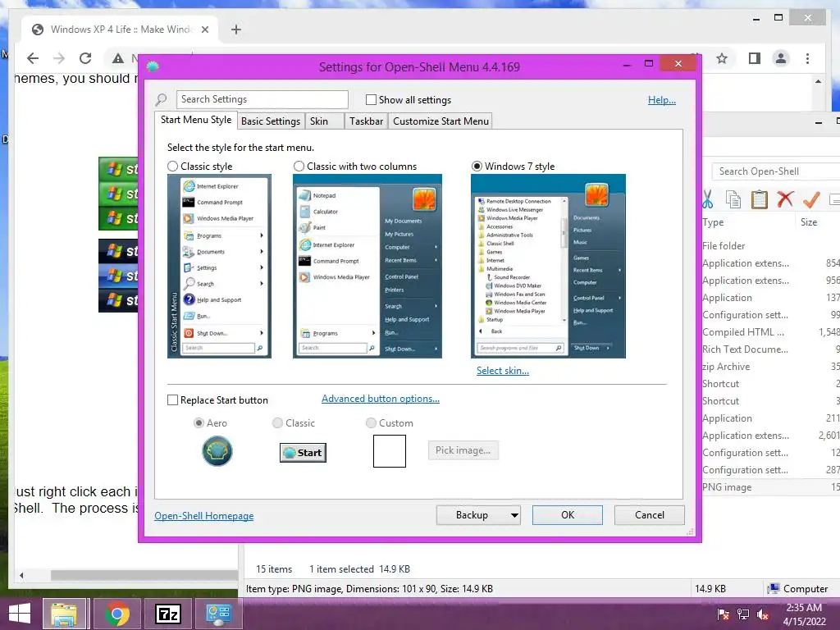Select the Compiled HTML row in Explorer
The height and width of the screenshot is (630, 840).
770,332
